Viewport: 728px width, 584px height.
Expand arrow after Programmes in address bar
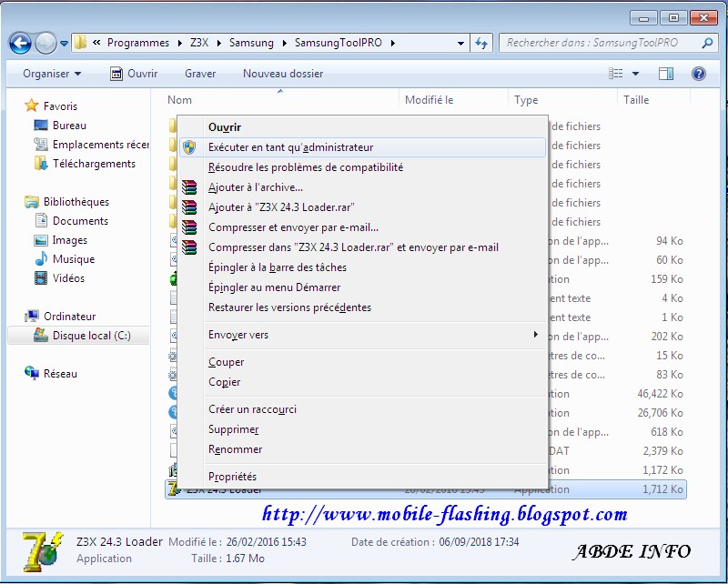[x=179, y=43]
